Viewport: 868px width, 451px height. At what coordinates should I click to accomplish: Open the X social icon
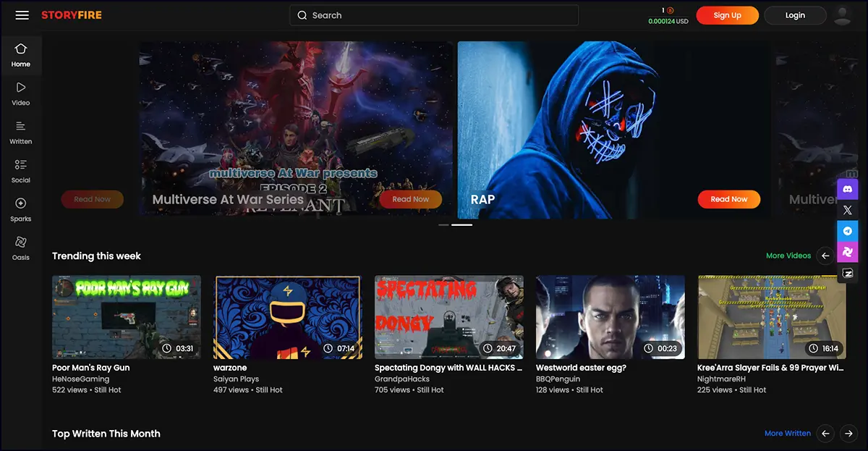point(847,210)
